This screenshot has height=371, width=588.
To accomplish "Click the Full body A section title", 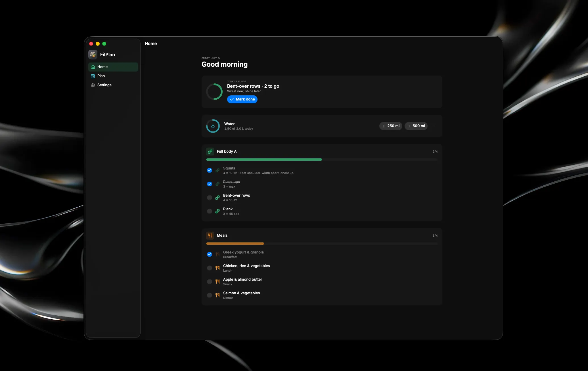I will click(227, 152).
